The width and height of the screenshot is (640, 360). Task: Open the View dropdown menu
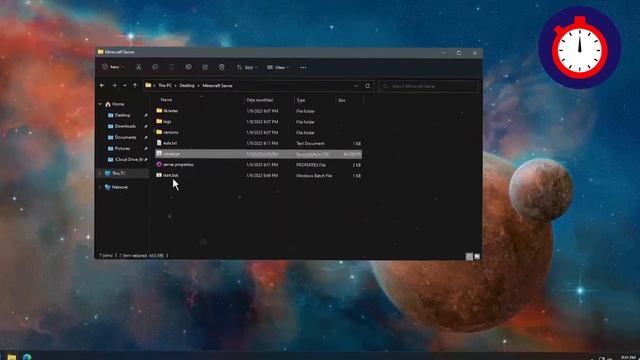[x=278, y=67]
